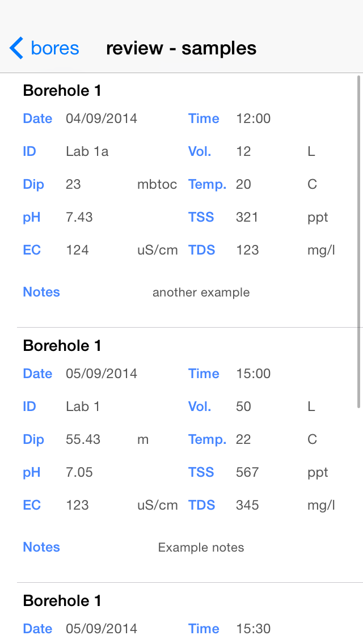
Task: Select the Lab 1a ID value
Action: [x=87, y=151]
